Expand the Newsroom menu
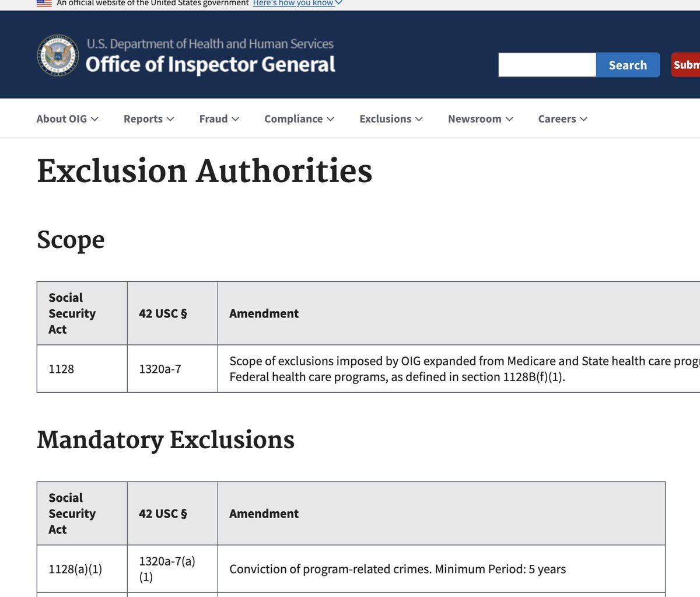Image resolution: width=700 pixels, height=597 pixels. 480,119
